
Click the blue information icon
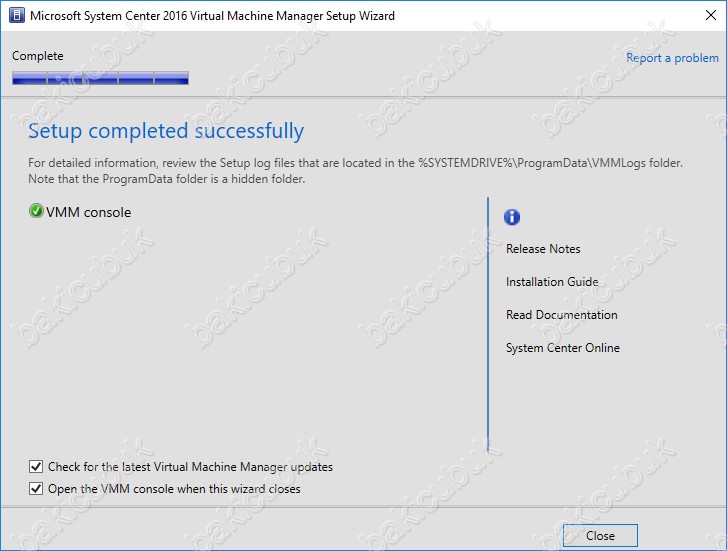tap(512, 217)
